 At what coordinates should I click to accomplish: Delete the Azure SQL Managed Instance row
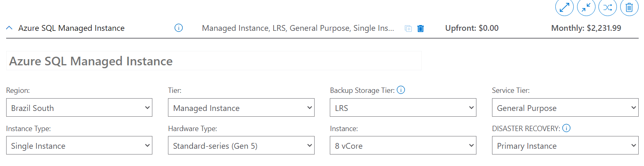click(421, 28)
